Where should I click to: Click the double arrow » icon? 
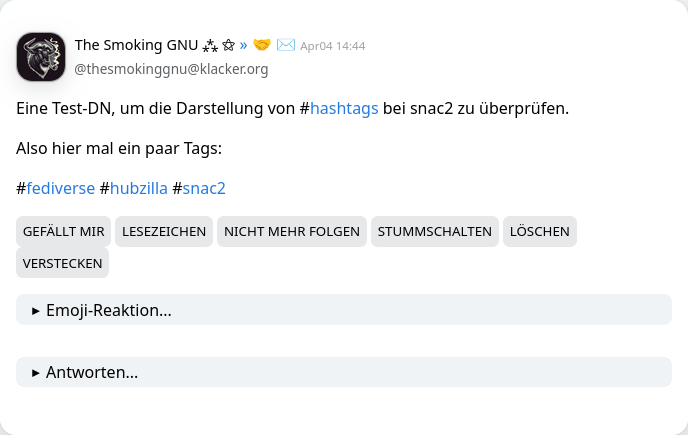(243, 45)
